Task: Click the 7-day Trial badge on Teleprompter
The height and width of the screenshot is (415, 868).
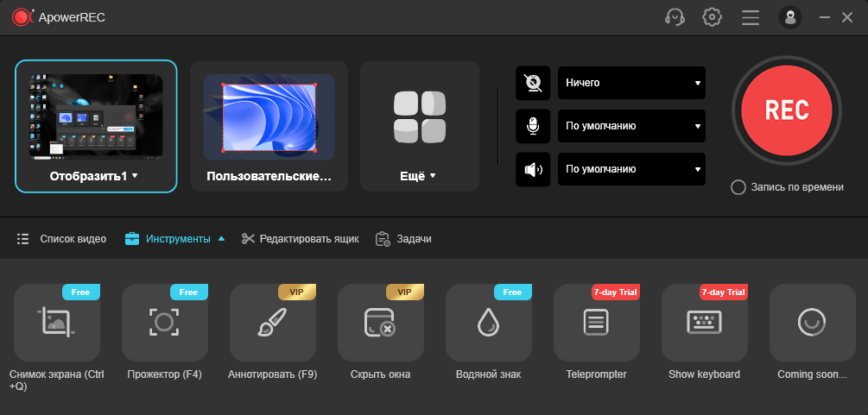Action: tap(616, 292)
